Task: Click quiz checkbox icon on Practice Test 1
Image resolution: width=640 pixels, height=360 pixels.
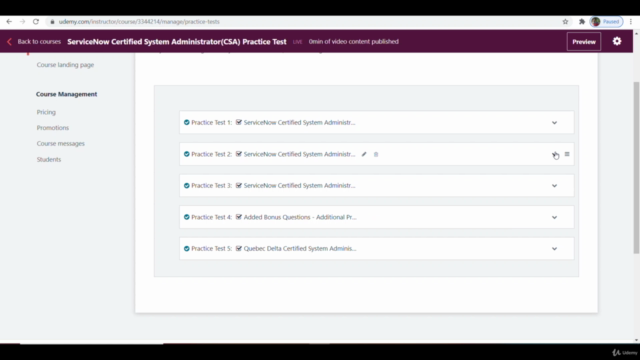Action: [x=239, y=122]
